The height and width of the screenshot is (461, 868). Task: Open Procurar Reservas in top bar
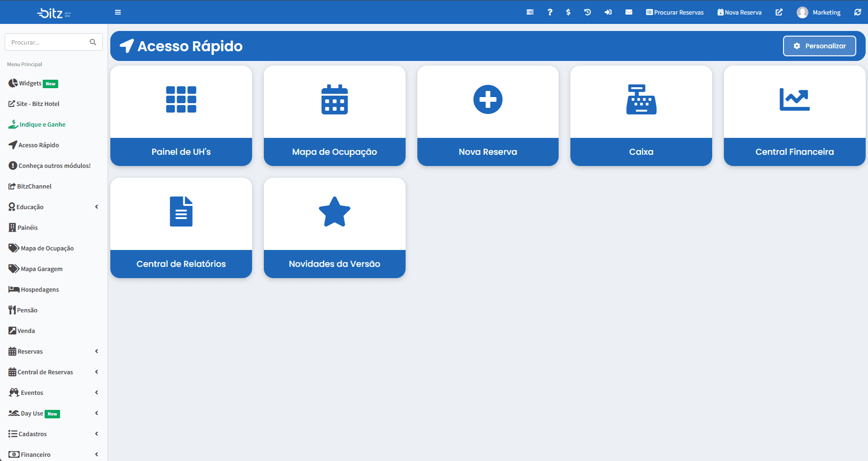[x=675, y=12]
